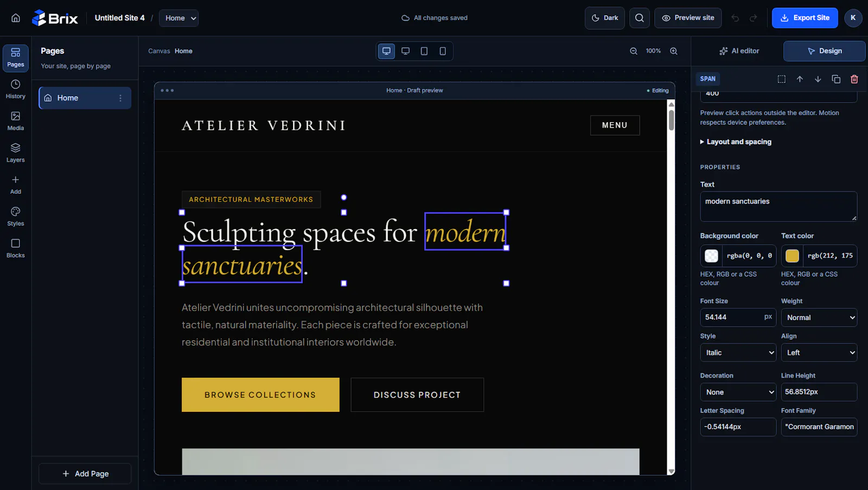Click the Add Page button
This screenshot has height=490, width=868.
(85, 474)
